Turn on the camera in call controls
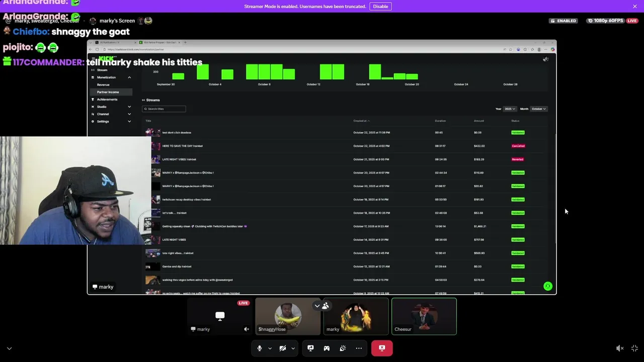The width and height of the screenshot is (644, 362). click(x=283, y=348)
